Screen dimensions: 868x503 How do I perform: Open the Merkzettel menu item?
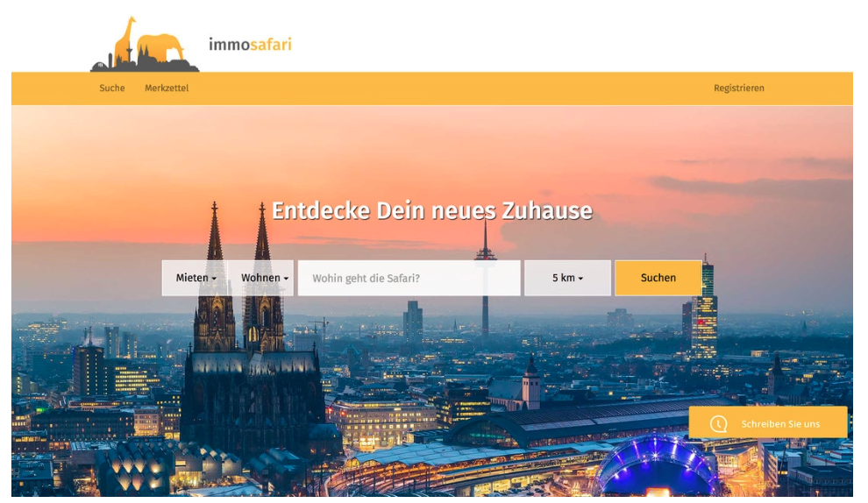[x=167, y=88]
